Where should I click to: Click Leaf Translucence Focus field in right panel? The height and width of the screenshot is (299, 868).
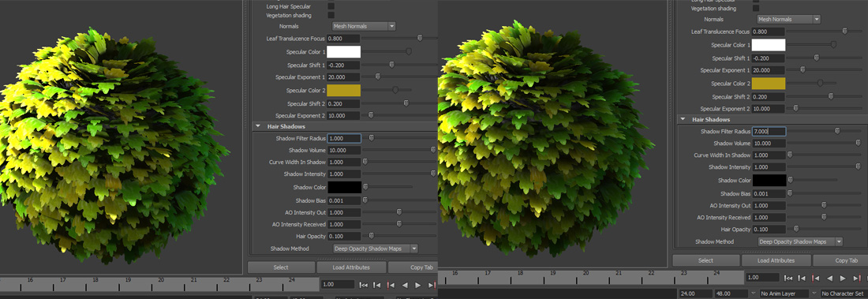769,32
